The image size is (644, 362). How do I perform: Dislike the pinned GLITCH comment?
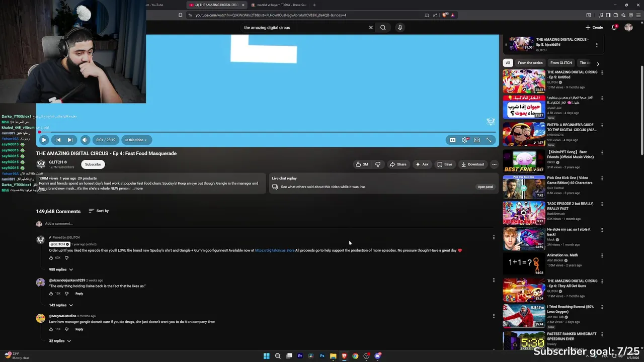(x=66, y=258)
